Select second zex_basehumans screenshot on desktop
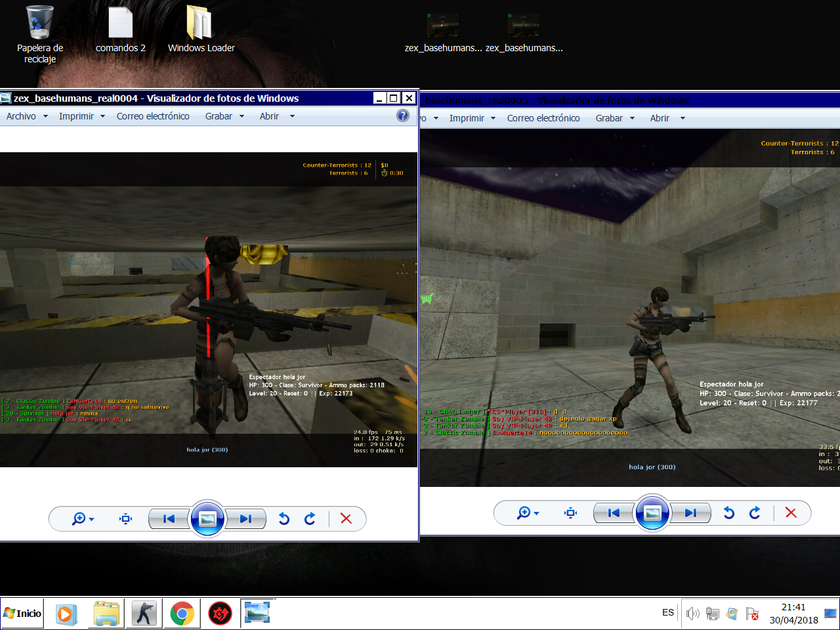The image size is (840, 630). pos(524,33)
